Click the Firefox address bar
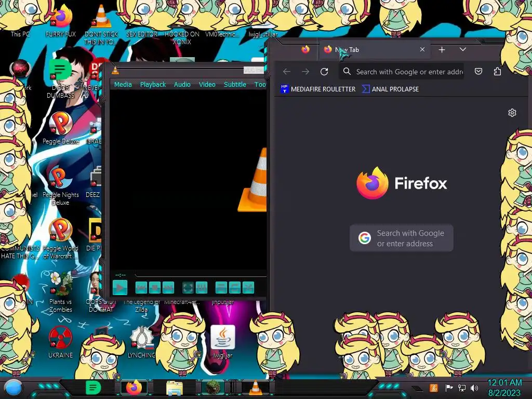532x399 pixels. [402, 72]
